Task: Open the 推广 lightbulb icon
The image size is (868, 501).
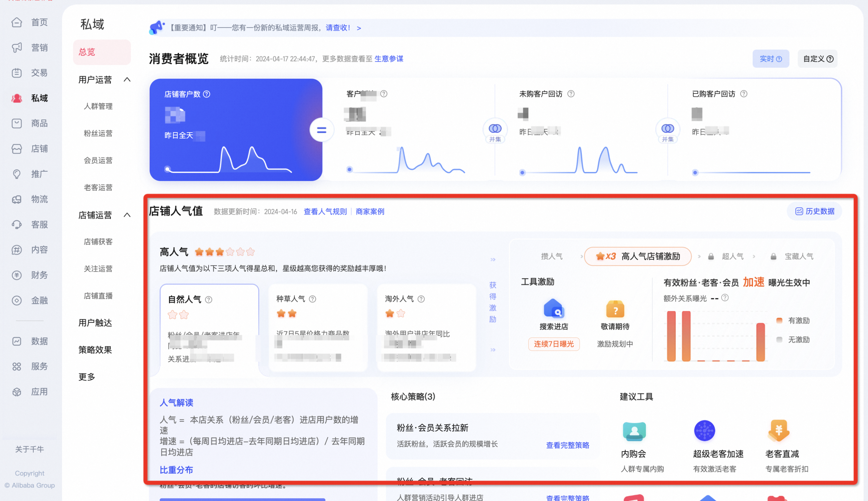Action: (x=16, y=174)
